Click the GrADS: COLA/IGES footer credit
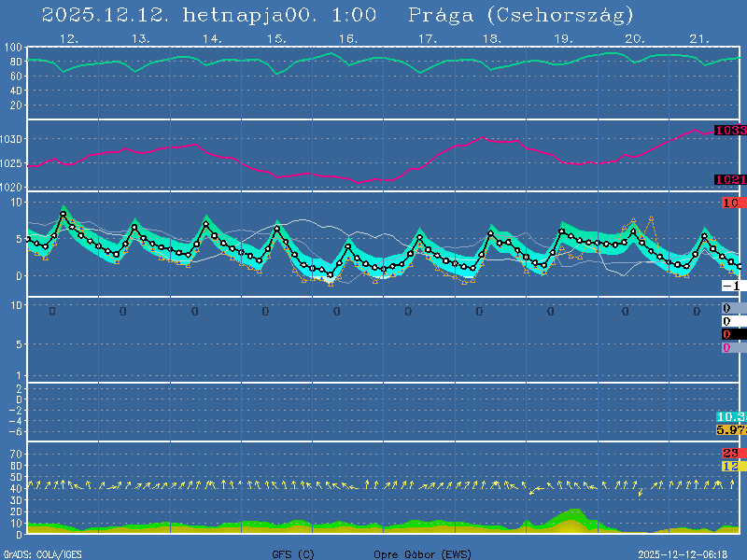 43,554
